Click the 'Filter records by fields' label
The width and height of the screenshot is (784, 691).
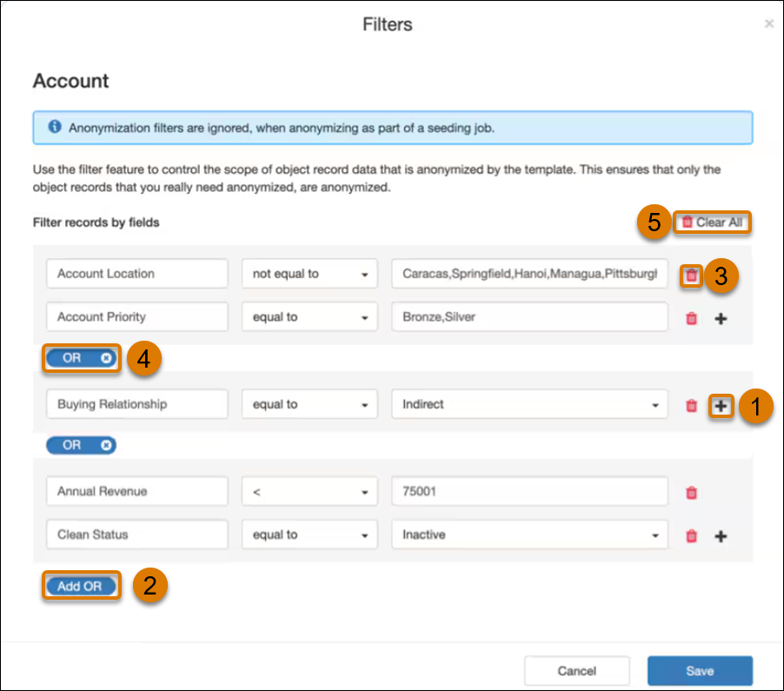pyautogui.click(x=96, y=223)
